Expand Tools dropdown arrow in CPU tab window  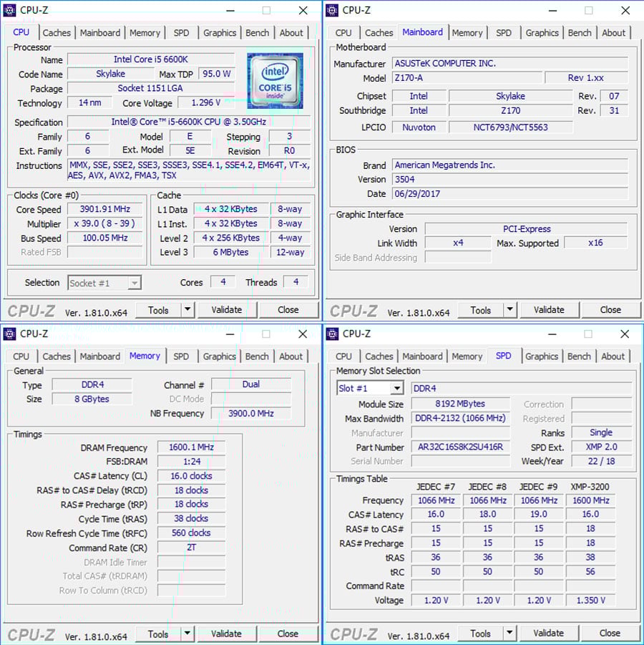click(x=187, y=309)
